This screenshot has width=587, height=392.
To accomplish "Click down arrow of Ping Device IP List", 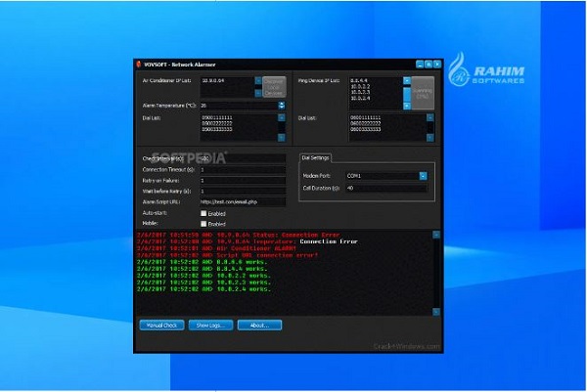I will coord(407,107).
